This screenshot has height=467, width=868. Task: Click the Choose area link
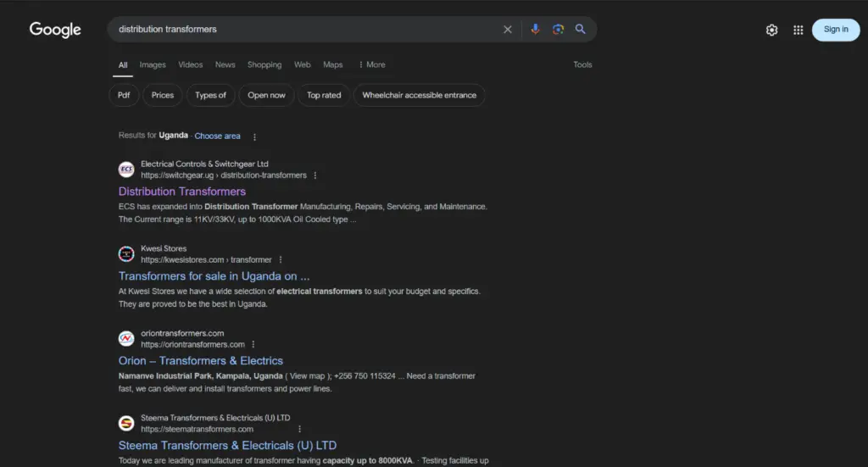click(x=217, y=136)
